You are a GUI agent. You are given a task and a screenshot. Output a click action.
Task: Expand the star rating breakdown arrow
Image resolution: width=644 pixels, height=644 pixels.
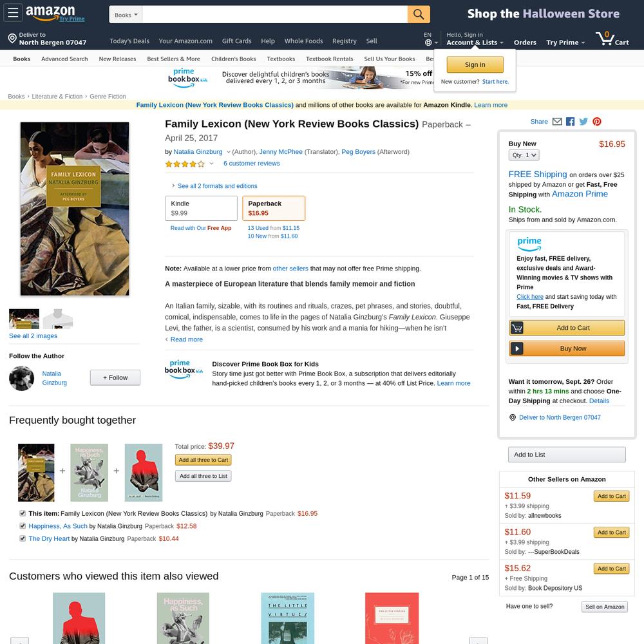[211, 164]
